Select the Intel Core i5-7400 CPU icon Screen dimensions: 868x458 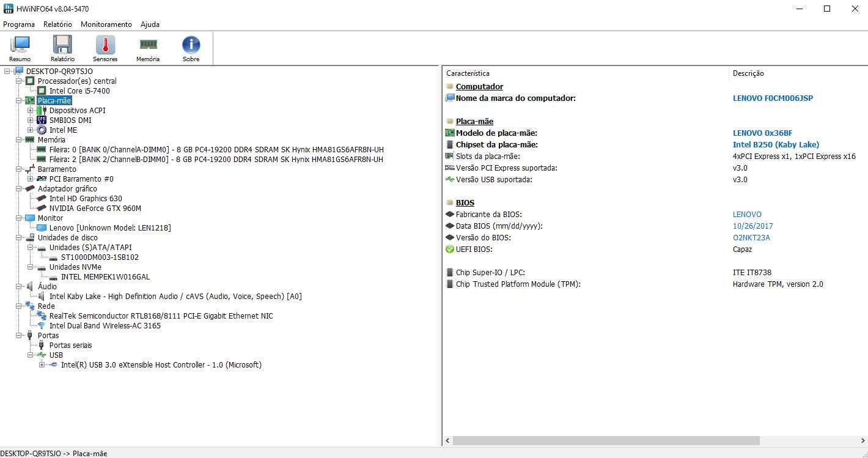tap(42, 91)
